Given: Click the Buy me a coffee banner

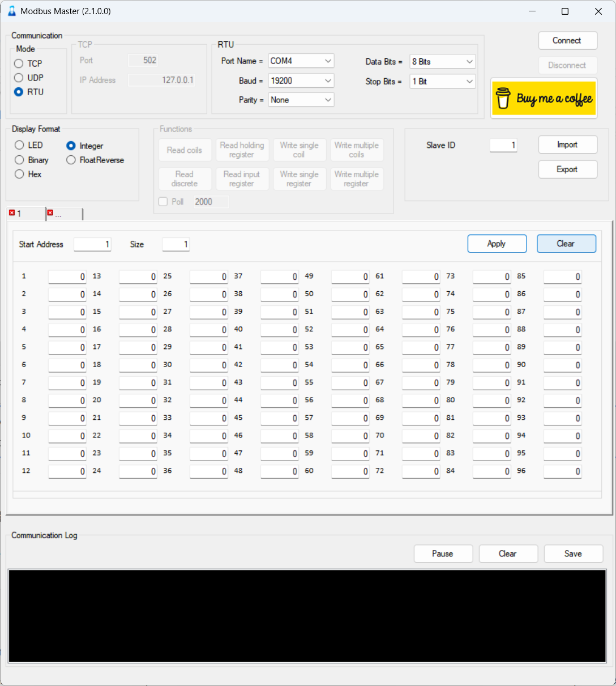Looking at the screenshot, I should 544,99.
